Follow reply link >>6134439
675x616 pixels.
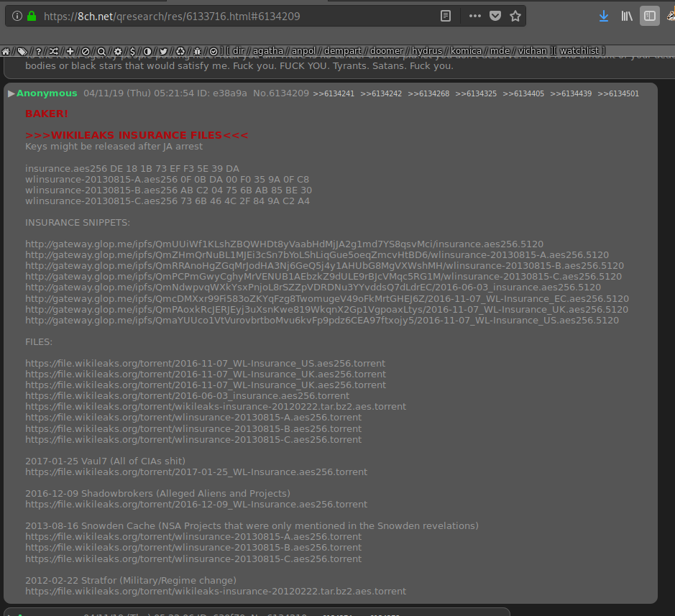(x=570, y=94)
